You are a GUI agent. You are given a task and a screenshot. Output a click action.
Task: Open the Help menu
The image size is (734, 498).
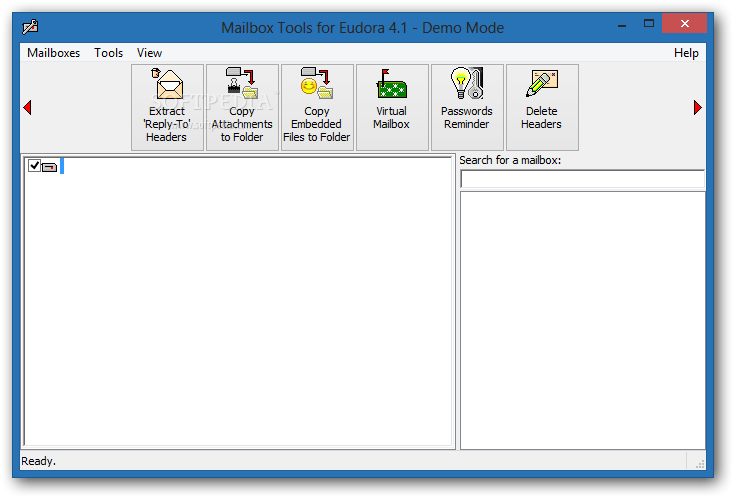686,53
